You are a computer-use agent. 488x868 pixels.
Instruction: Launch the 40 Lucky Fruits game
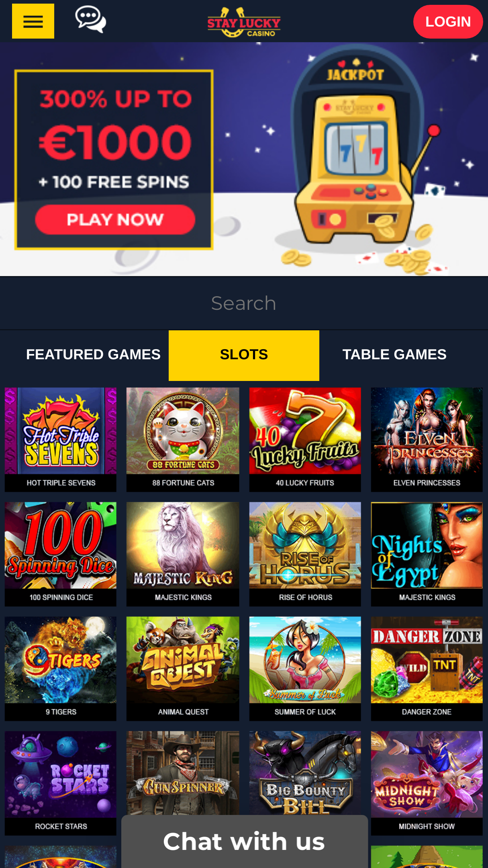pos(305,439)
